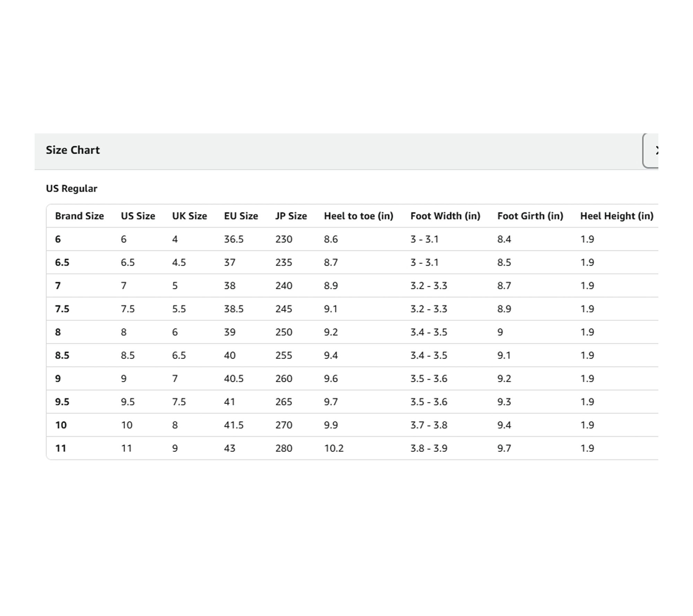693x616 pixels.
Task: Click the foot width 3.7 - 3.8 cell
Action: (x=429, y=425)
